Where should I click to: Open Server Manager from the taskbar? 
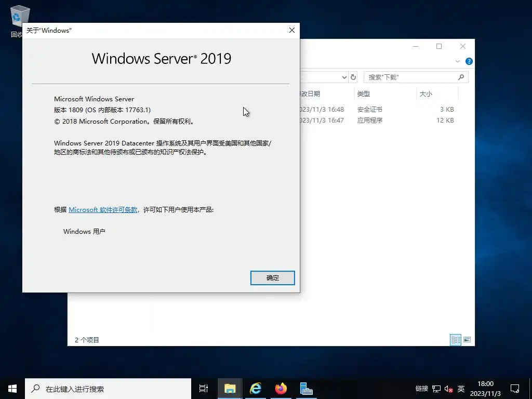(x=307, y=389)
